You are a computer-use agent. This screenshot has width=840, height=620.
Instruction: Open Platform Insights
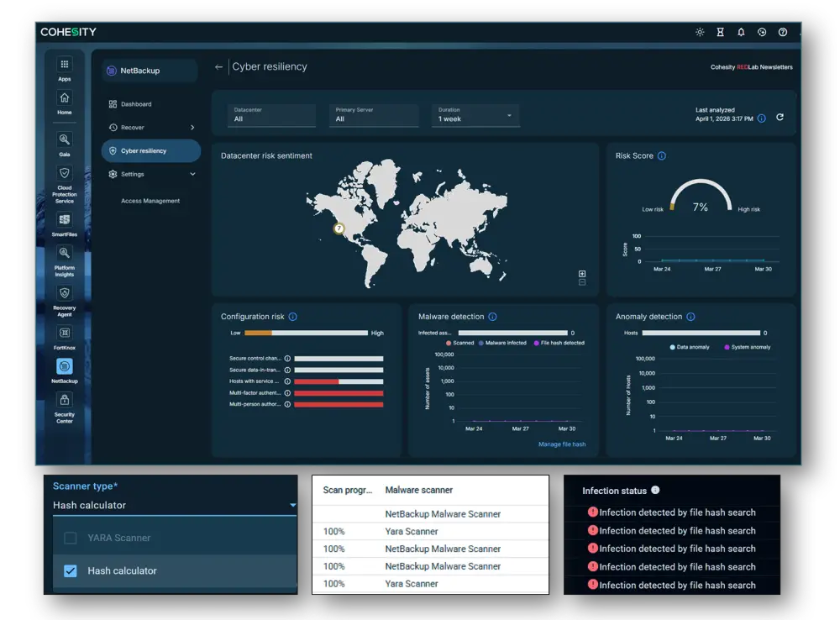point(65,261)
